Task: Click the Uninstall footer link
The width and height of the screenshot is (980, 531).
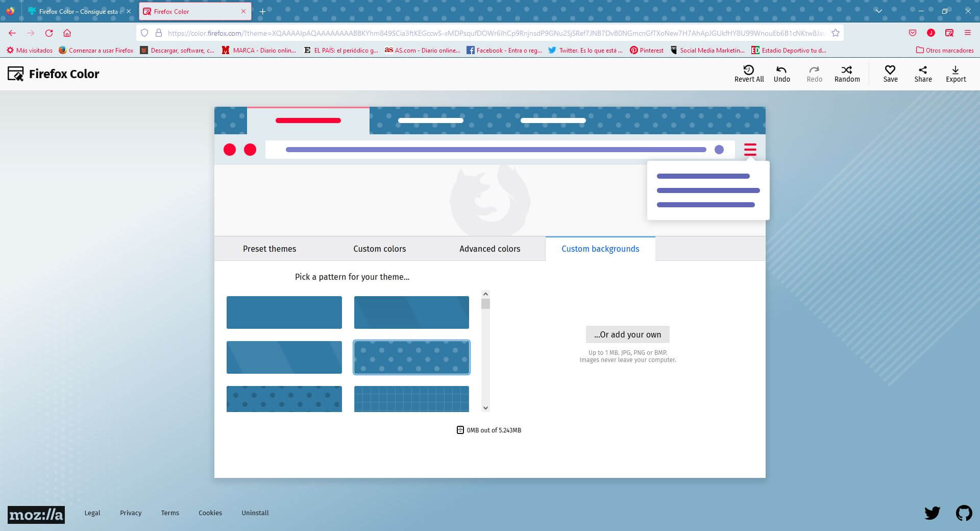Action: pos(255,513)
